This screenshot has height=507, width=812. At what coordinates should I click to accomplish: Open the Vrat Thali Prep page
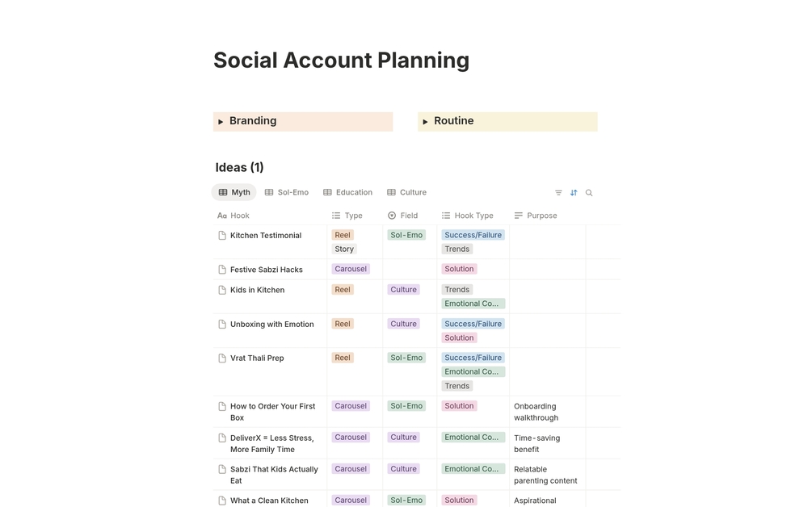[x=257, y=358]
